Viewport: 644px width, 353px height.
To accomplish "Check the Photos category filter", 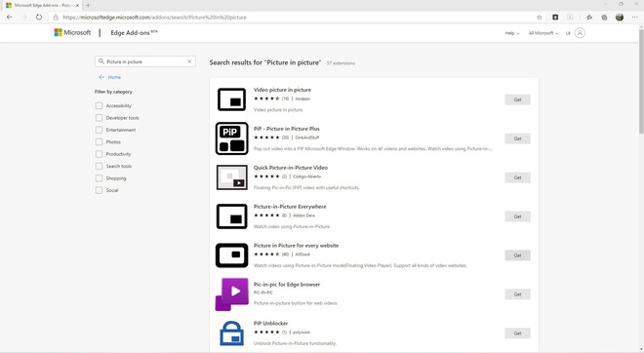I will [99, 142].
